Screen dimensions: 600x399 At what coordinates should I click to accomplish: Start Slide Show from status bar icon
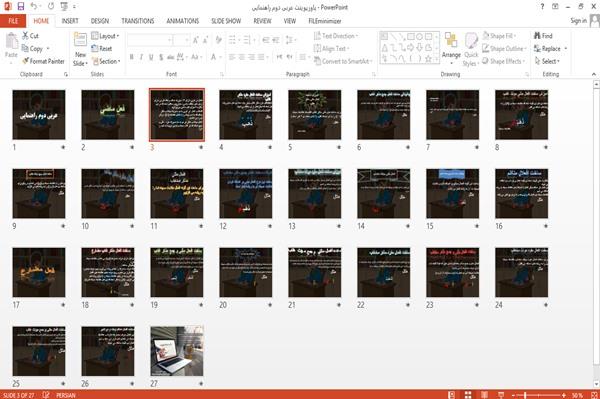501,395
